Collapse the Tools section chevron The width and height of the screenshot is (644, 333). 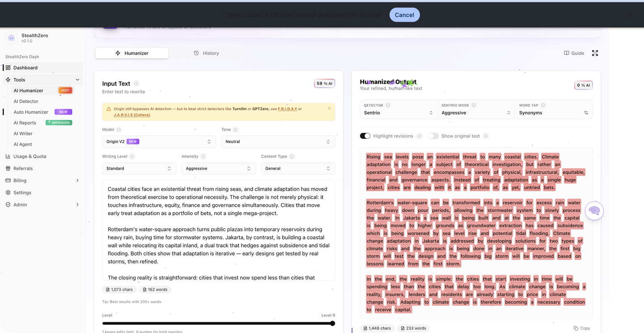pos(77,80)
